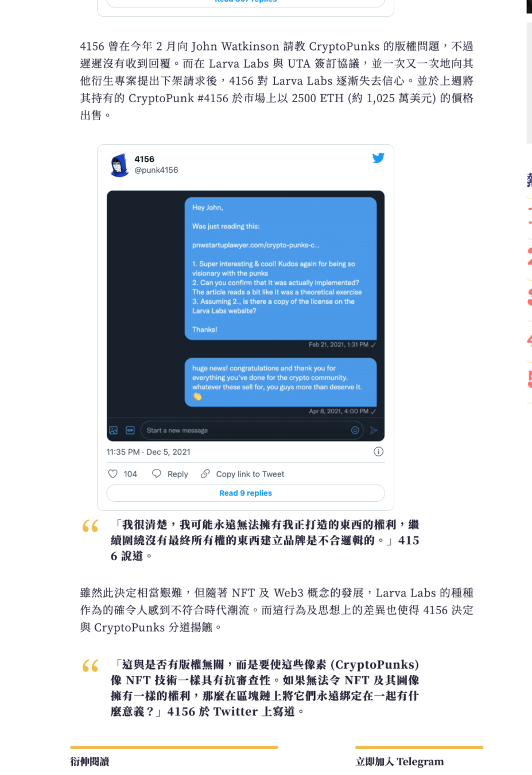Open Copy link to Tweet
The width and height of the screenshot is (532, 775).
(x=250, y=474)
